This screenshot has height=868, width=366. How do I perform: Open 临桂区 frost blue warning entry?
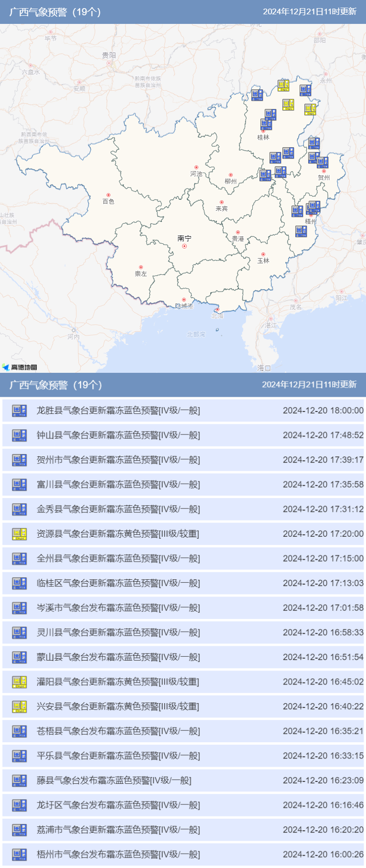(118, 583)
